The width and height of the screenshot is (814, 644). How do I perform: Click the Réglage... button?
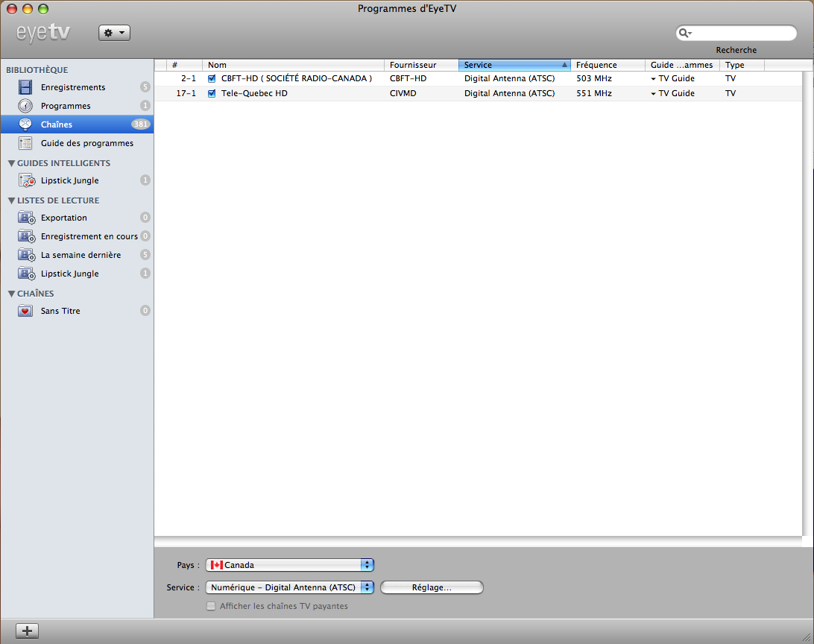tap(432, 587)
